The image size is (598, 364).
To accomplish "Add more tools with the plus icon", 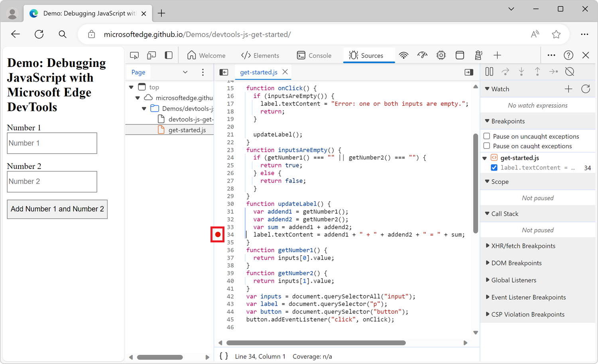I will click(498, 55).
